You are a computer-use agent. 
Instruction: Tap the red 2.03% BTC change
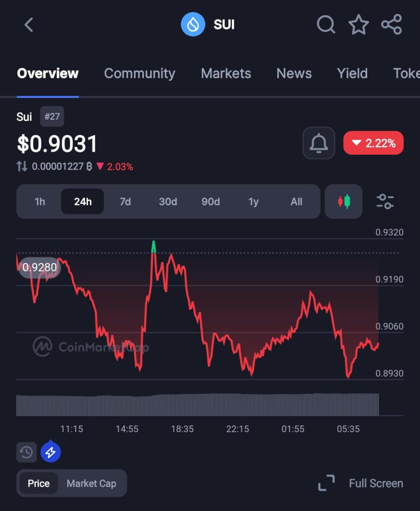click(115, 167)
